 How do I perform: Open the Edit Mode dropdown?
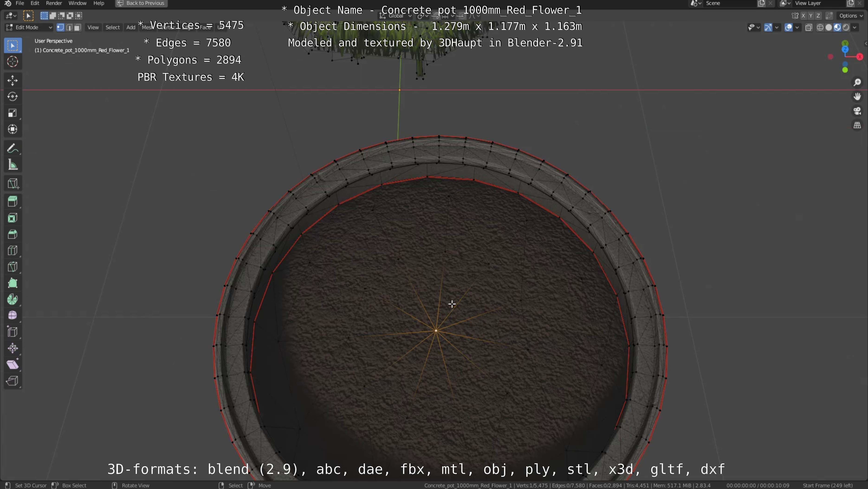coord(29,28)
